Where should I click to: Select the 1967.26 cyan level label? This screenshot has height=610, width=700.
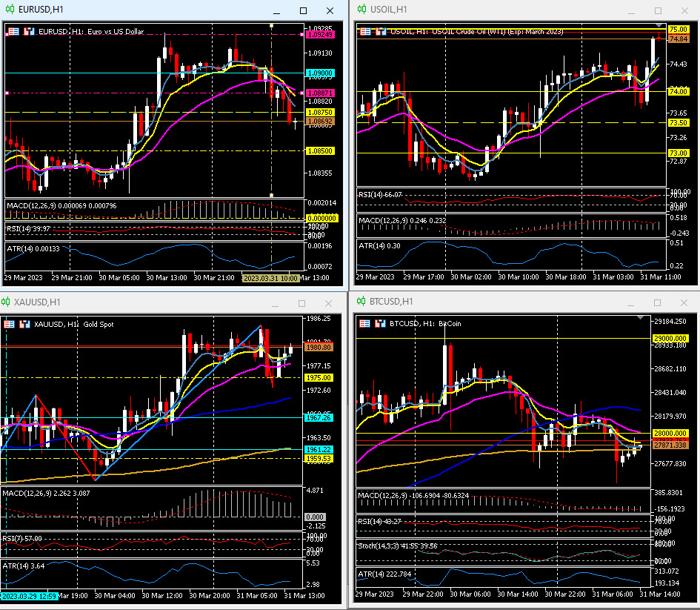click(x=319, y=417)
